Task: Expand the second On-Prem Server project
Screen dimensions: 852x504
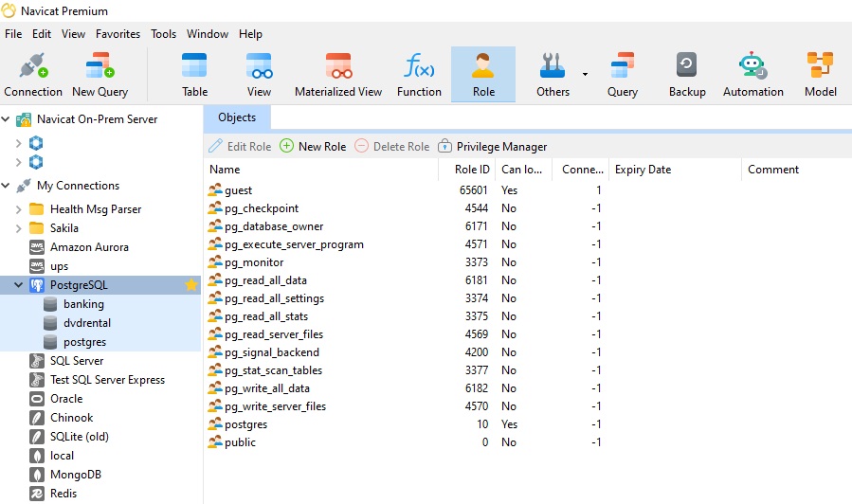Action: (x=18, y=162)
